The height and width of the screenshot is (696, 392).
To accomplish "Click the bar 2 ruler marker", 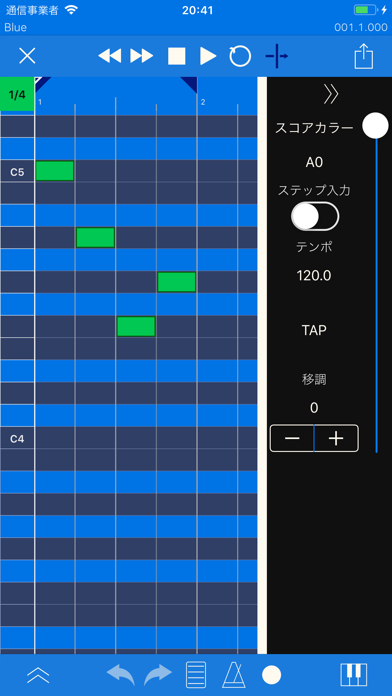I will click(x=203, y=102).
